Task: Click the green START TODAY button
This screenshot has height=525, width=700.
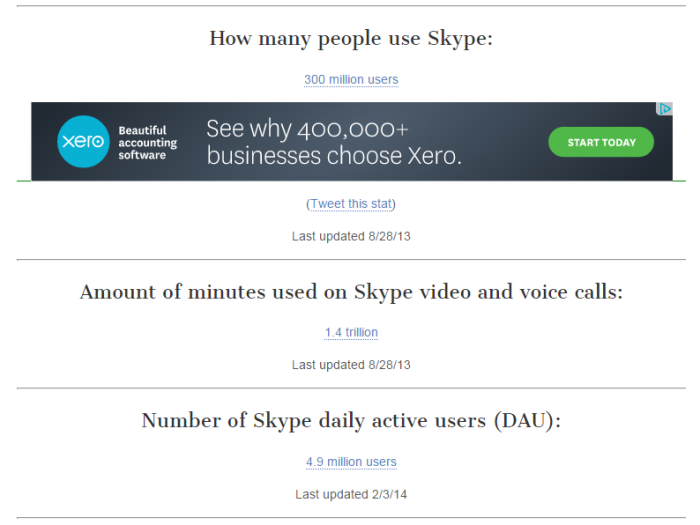Action: (601, 142)
